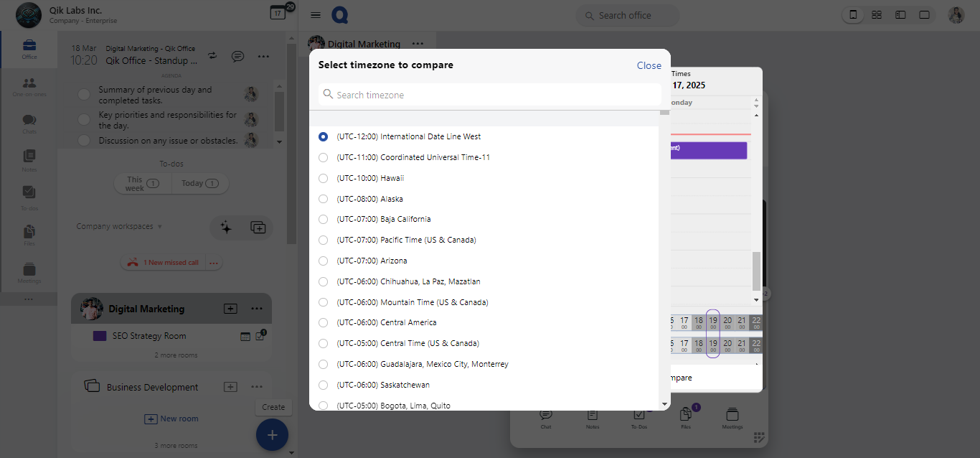Click the AI sparkle icon

point(226,228)
